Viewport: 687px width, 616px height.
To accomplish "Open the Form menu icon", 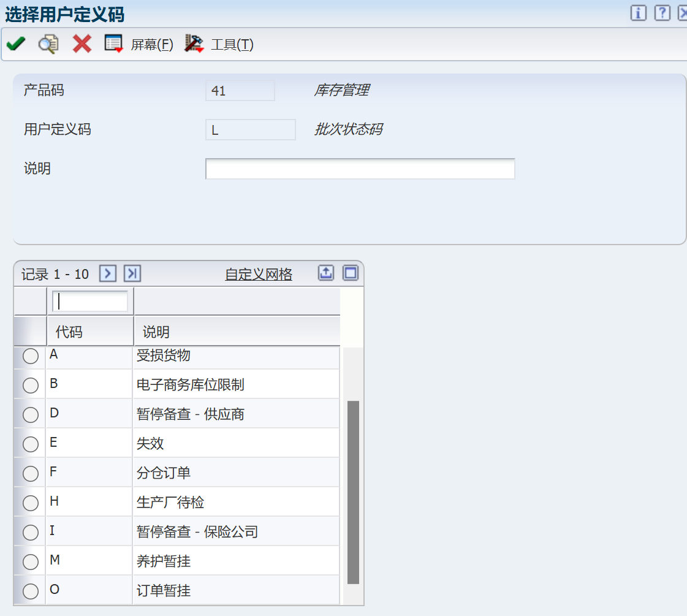I will tap(113, 44).
